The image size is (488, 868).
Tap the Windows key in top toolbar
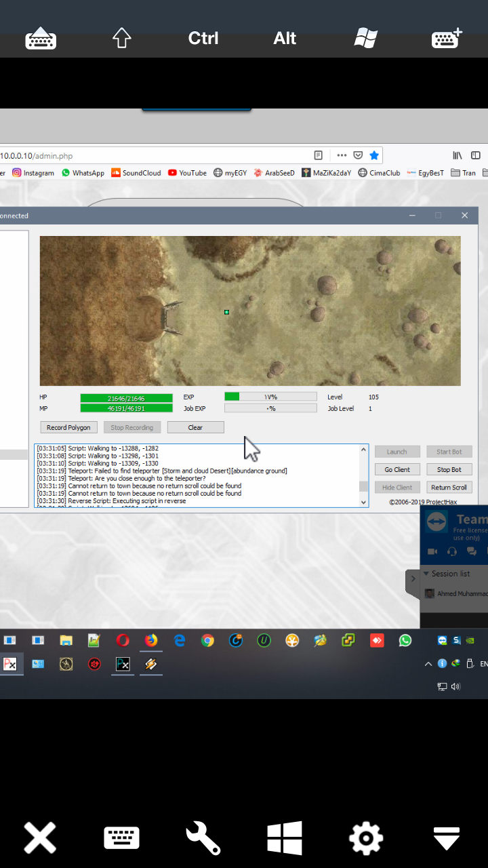pyautogui.click(x=365, y=38)
